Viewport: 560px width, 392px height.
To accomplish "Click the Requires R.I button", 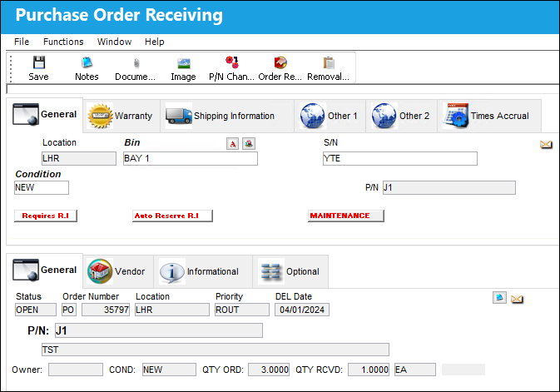I will pos(46,216).
